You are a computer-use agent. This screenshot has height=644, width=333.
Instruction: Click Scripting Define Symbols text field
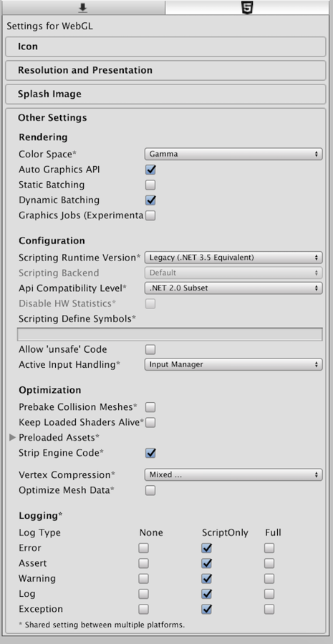(170, 334)
